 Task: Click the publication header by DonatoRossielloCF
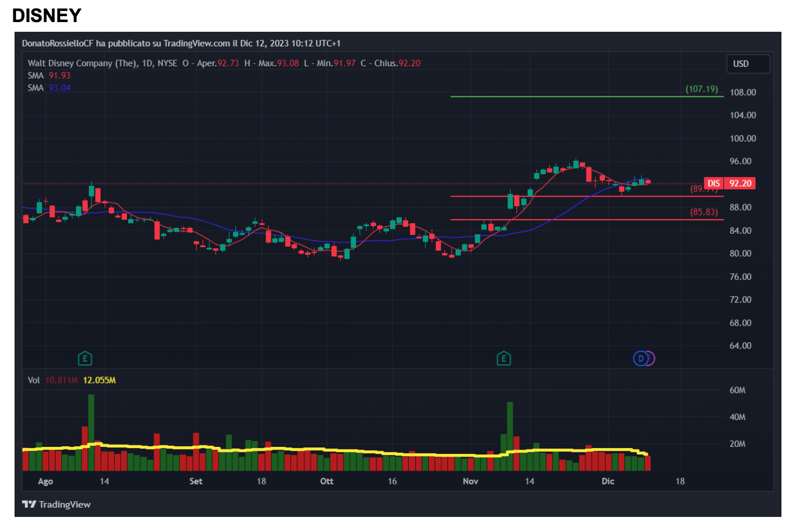pos(181,43)
